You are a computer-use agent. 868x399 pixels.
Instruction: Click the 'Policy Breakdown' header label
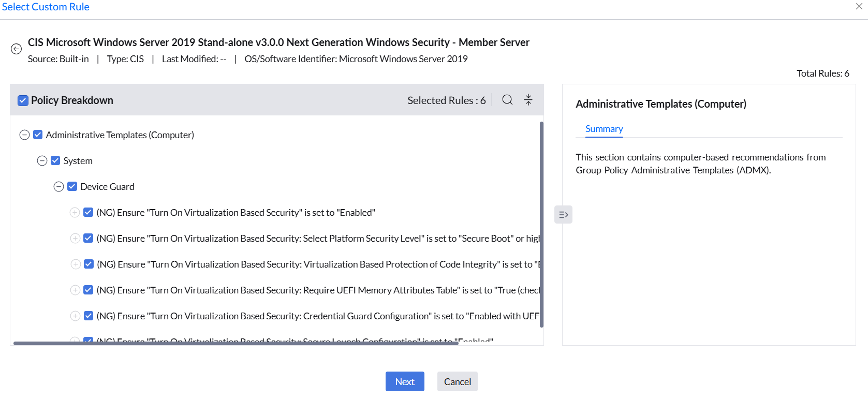72,100
